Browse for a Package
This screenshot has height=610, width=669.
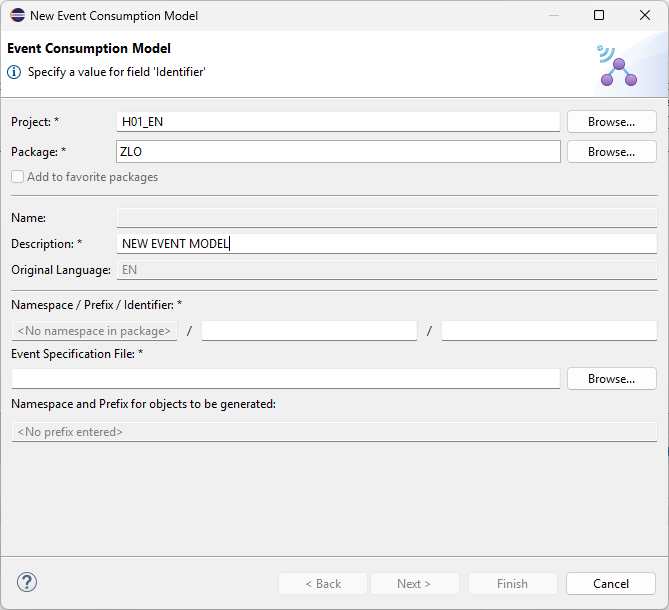[x=611, y=152]
